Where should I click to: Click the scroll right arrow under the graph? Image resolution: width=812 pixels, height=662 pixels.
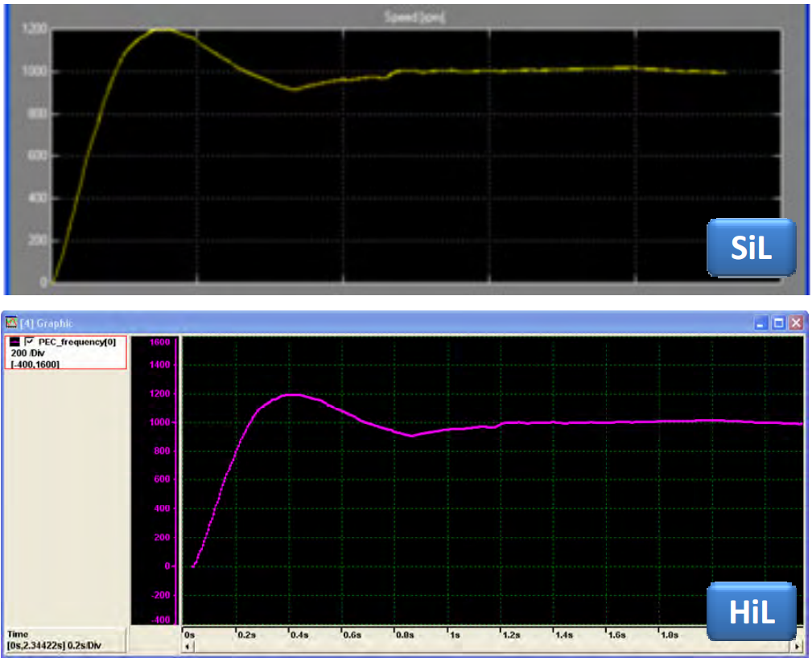pyautogui.click(x=798, y=647)
